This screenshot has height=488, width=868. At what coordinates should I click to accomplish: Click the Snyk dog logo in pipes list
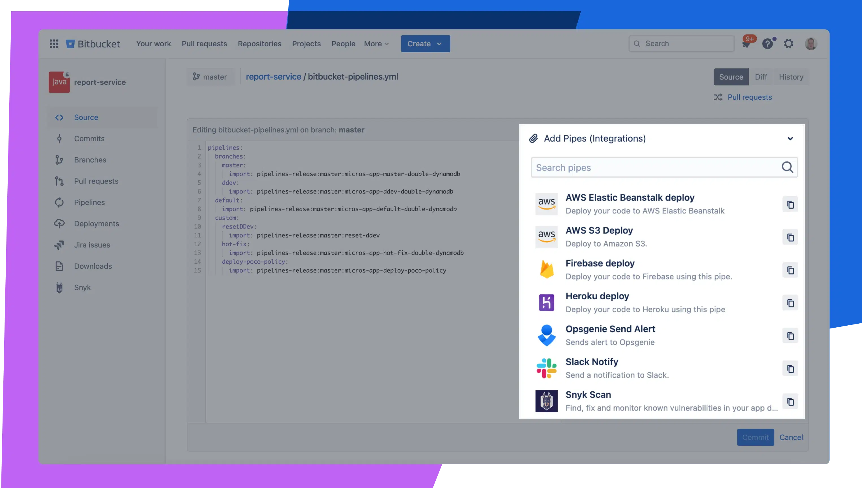tap(546, 401)
